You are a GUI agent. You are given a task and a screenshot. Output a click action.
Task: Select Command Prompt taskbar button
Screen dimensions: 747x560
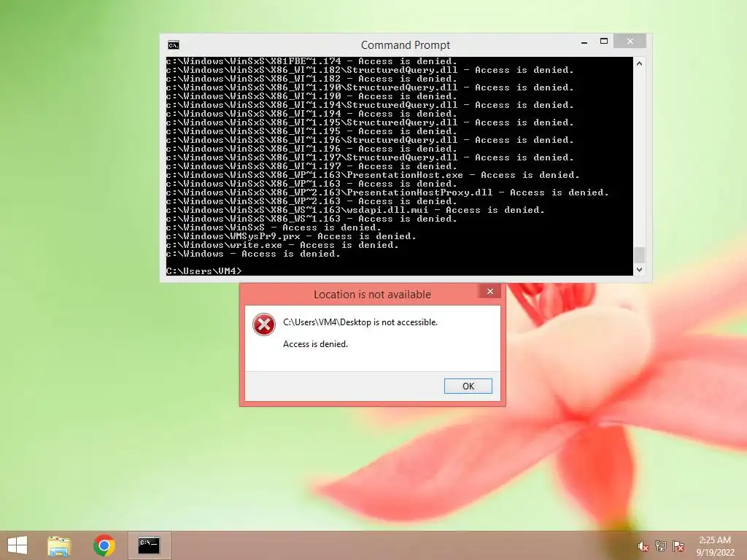click(149, 545)
